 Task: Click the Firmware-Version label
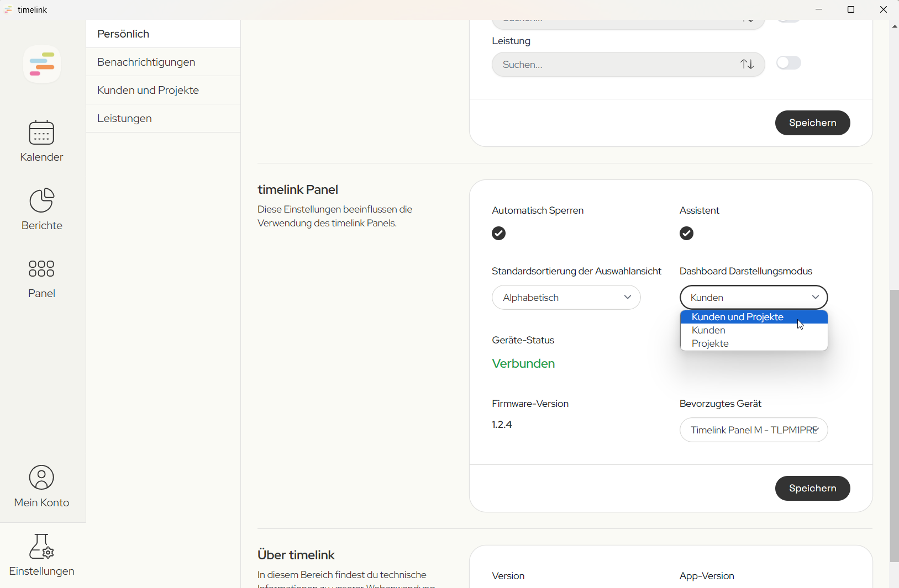(530, 404)
